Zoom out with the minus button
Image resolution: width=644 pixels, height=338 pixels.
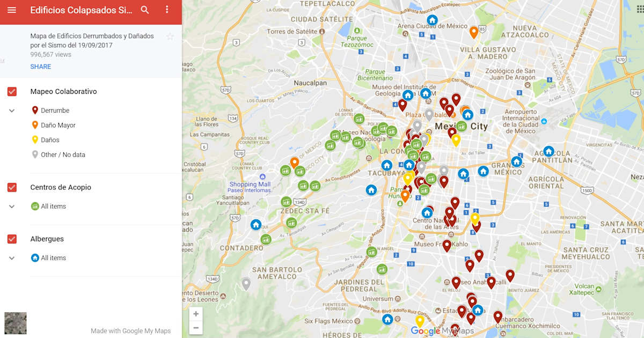click(x=196, y=327)
